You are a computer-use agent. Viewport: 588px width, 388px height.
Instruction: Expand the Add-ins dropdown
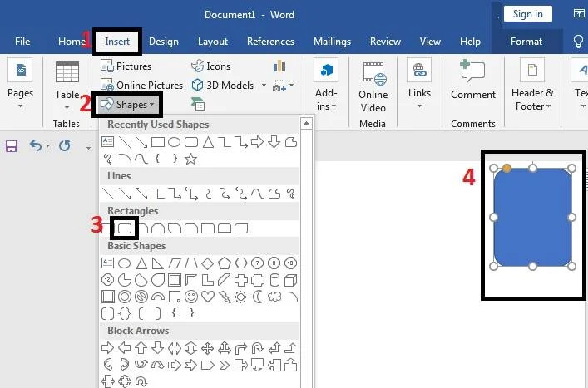click(x=334, y=106)
